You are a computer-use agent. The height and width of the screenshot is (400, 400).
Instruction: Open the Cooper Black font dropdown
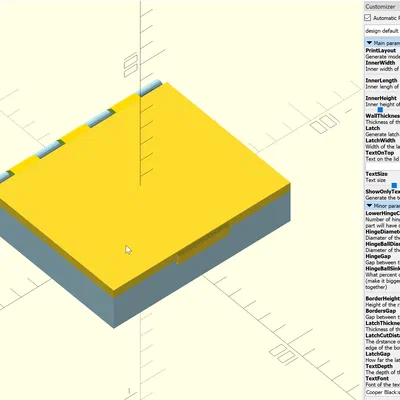click(382, 392)
